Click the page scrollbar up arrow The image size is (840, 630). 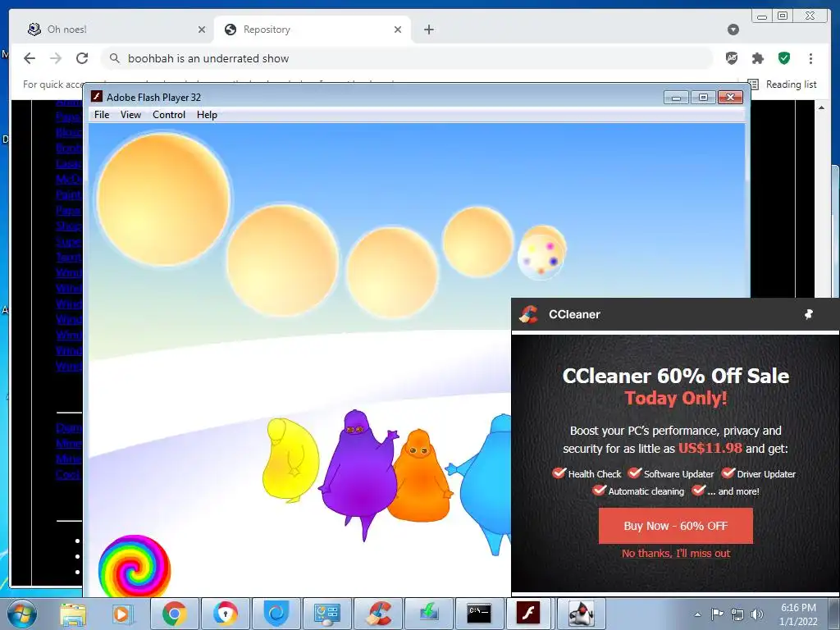click(821, 107)
